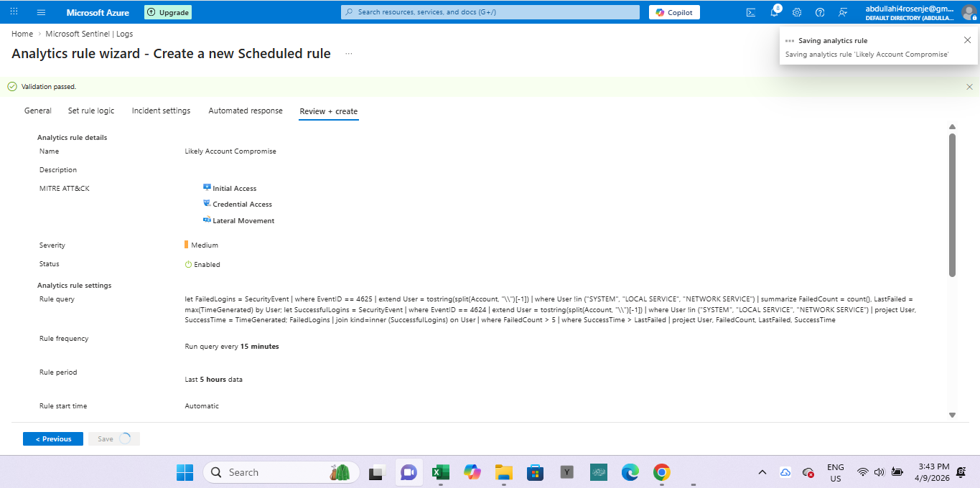The image size is (980, 488).
Task: Click the Initial Access tactic icon
Action: (x=207, y=187)
